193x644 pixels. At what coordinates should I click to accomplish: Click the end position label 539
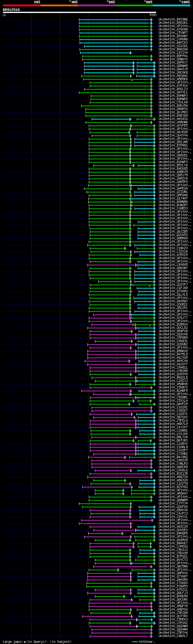point(152,15)
